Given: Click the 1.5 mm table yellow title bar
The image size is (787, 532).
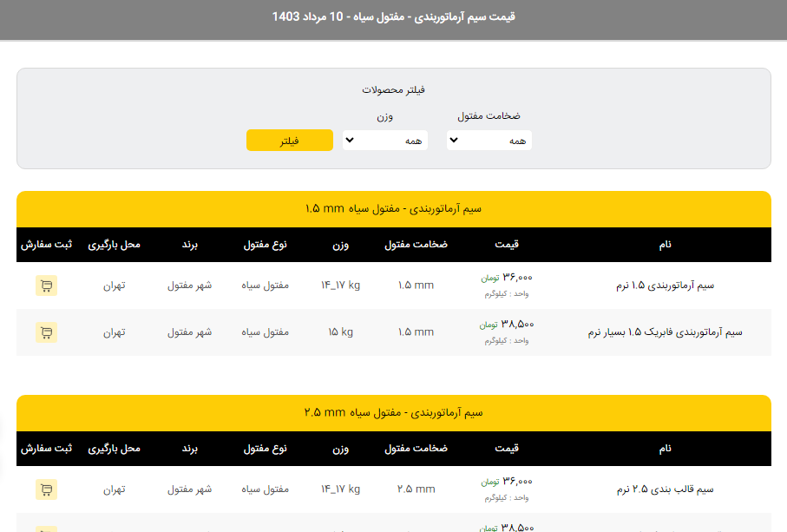Looking at the screenshot, I should pos(393,209).
